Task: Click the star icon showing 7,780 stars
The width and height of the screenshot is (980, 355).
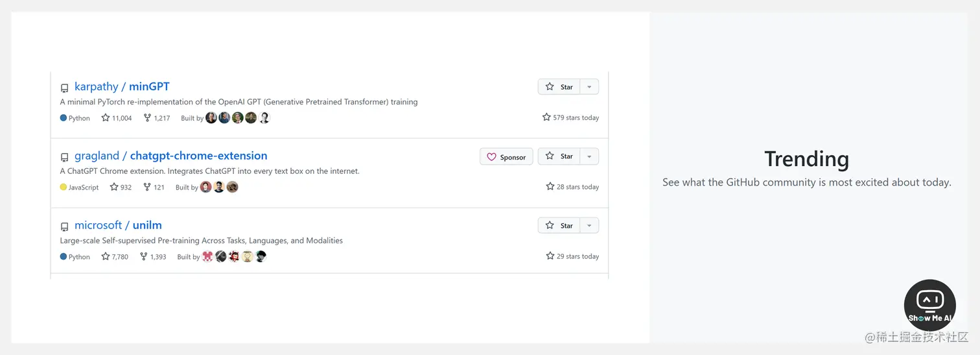Action: click(106, 256)
